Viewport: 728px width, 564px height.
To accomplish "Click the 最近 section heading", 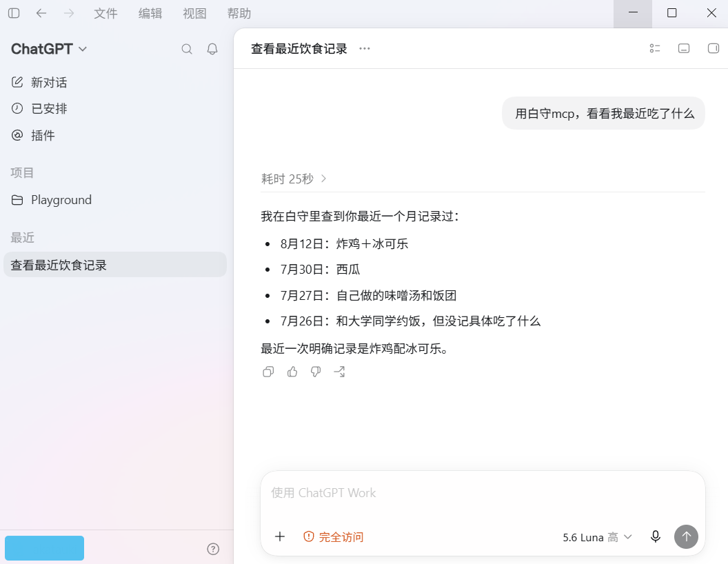I will 22,238.
